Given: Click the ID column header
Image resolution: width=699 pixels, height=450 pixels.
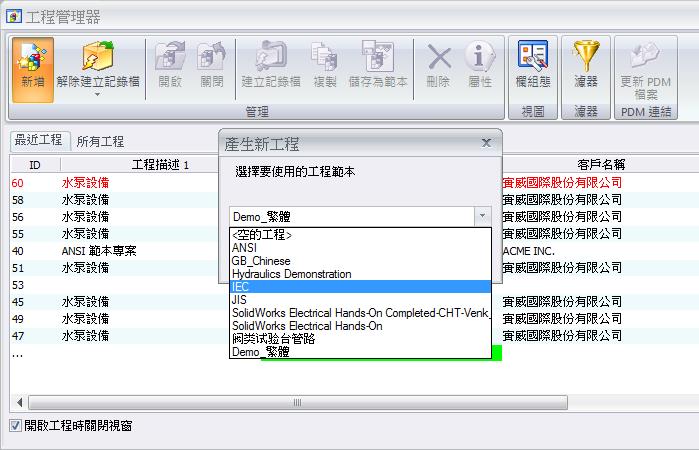Looking at the screenshot, I should point(35,163).
